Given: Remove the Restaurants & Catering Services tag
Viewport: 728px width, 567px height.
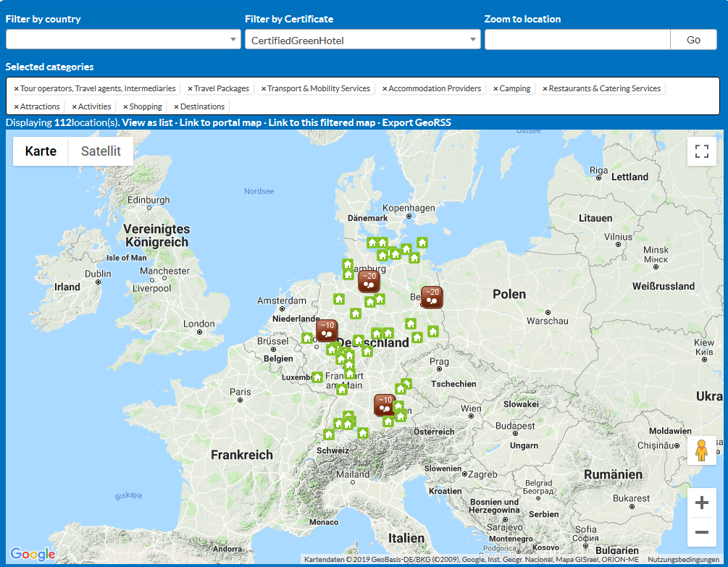Looking at the screenshot, I should [545, 88].
